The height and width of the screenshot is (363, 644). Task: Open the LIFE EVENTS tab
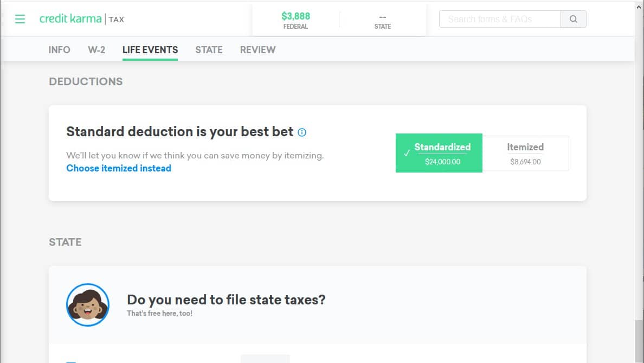pyautogui.click(x=150, y=50)
